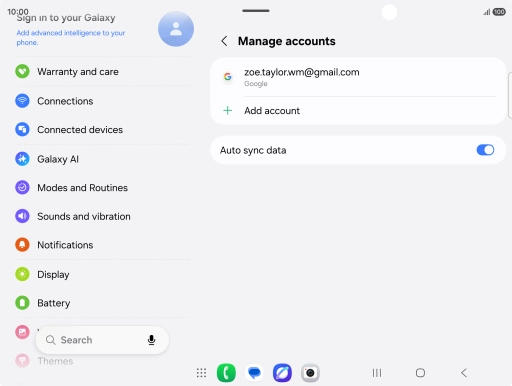Screen dimensions: 512x386
Task: Open Sounds and vibration settings
Action: [x=102, y=216]
